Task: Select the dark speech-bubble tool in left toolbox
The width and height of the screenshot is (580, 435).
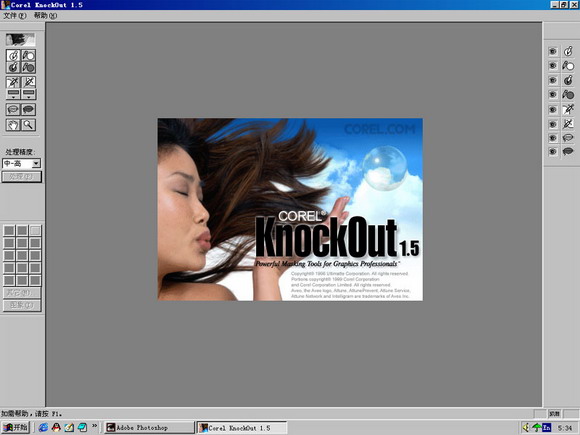Action: coord(28,109)
